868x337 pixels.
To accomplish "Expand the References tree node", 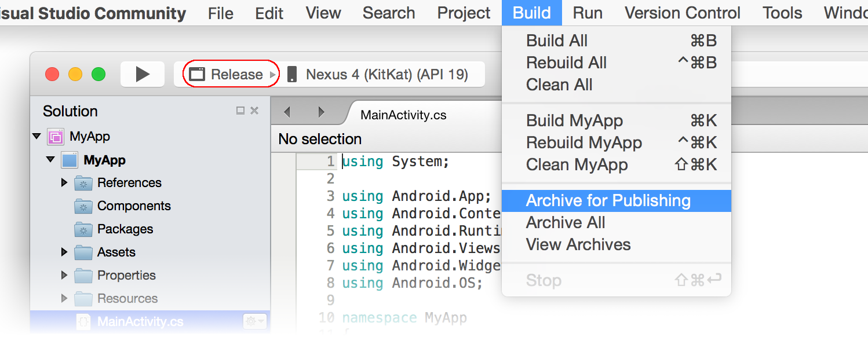I will [64, 183].
